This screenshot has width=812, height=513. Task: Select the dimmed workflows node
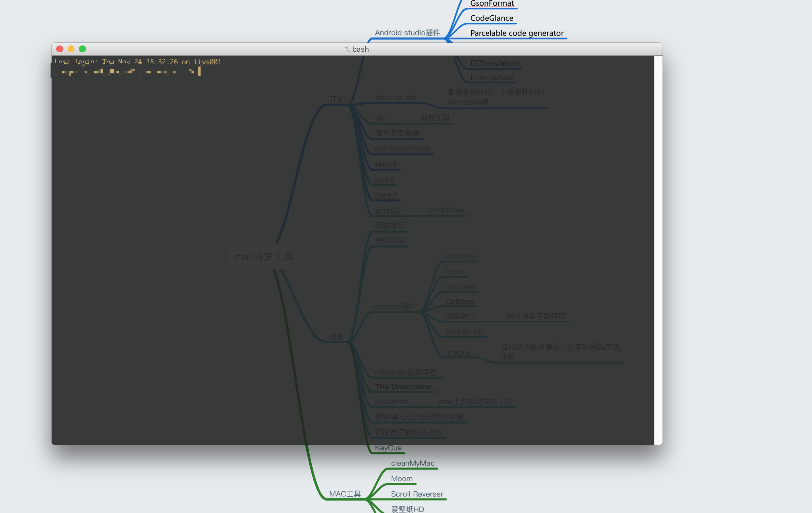446,210
